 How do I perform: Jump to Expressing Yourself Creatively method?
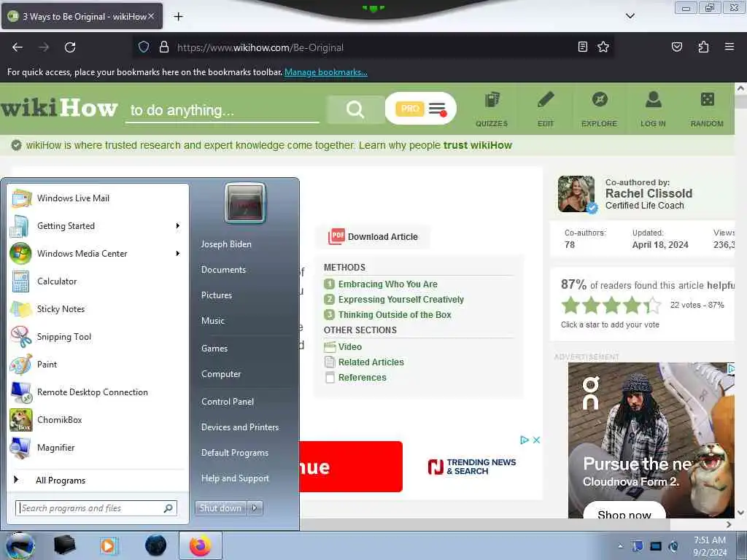pos(400,299)
